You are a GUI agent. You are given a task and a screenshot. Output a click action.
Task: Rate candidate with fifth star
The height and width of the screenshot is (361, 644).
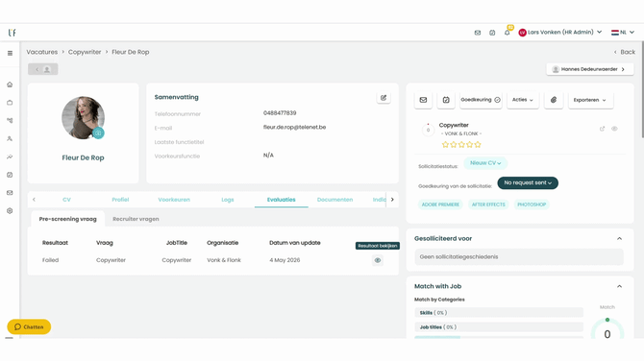click(x=478, y=144)
